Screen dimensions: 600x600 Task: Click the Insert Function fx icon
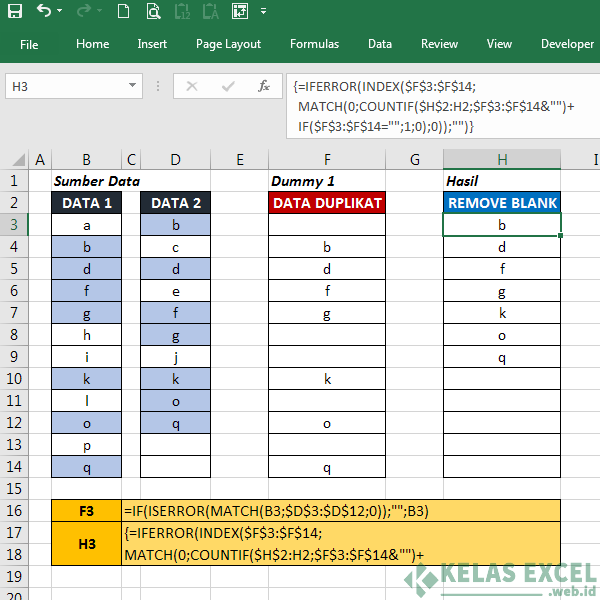point(264,86)
